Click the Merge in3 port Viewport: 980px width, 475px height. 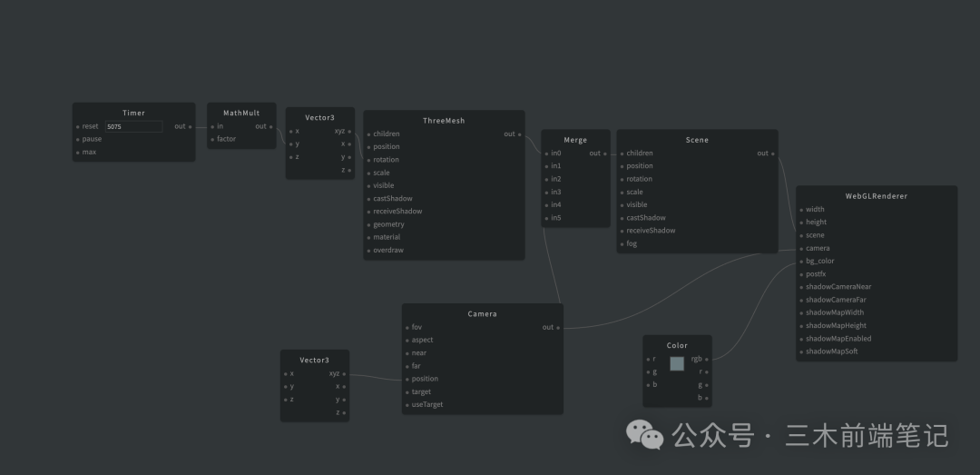tap(546, 193)
